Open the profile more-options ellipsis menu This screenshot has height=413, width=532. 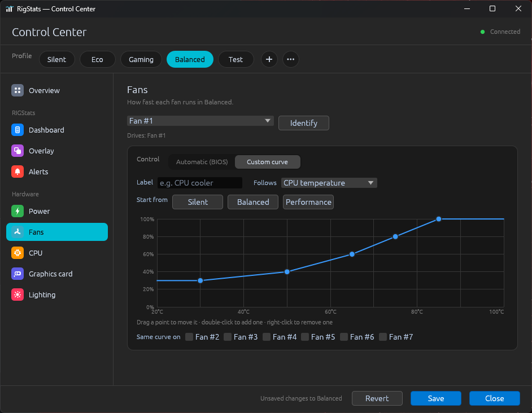tap(290, 59)
